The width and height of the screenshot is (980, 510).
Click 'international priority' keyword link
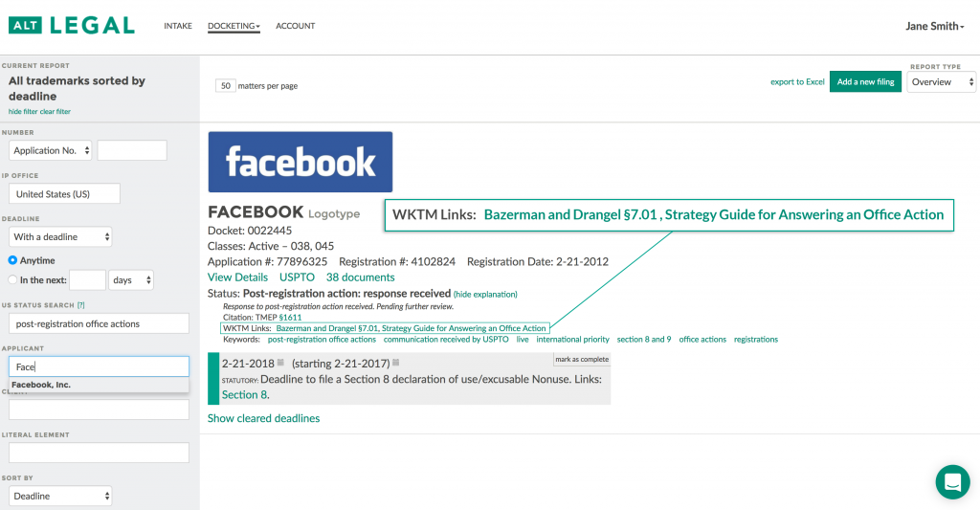coord(572,340)
